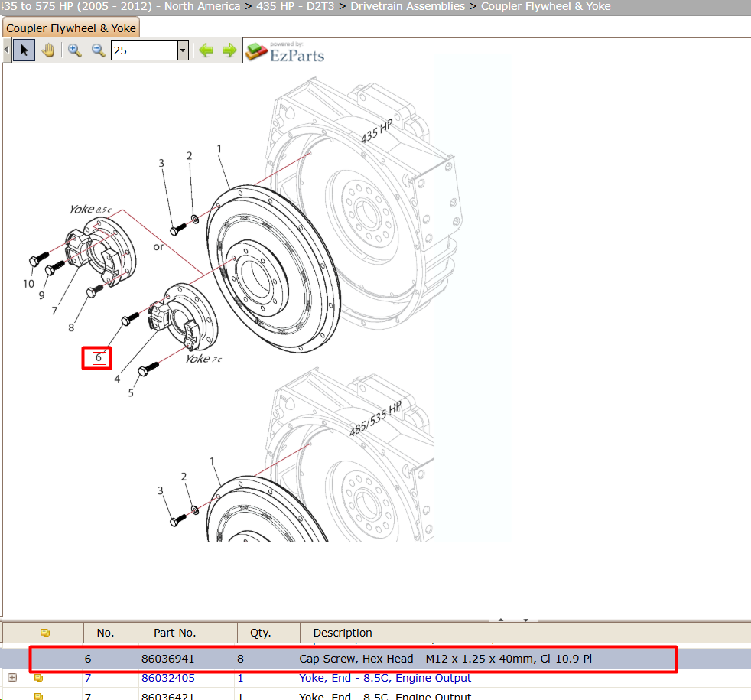Viewport: 751px width, 700px height.
Task: Open part number 86032405 link
Action: tap(167, 678)
